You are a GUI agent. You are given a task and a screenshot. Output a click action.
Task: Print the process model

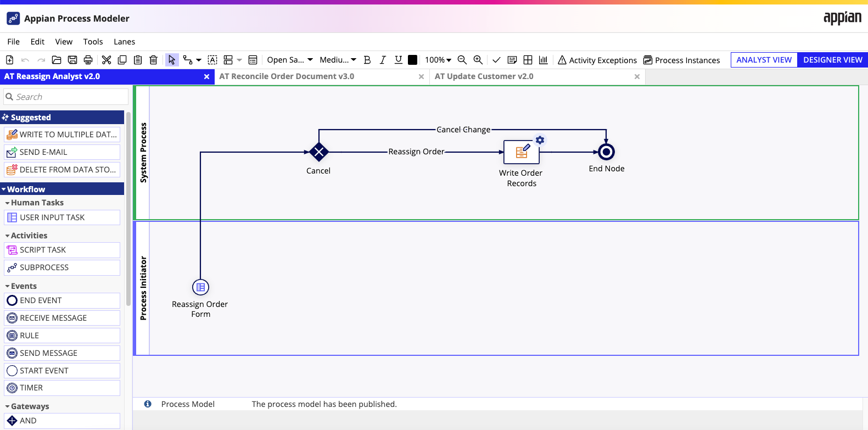click(88, 60)
